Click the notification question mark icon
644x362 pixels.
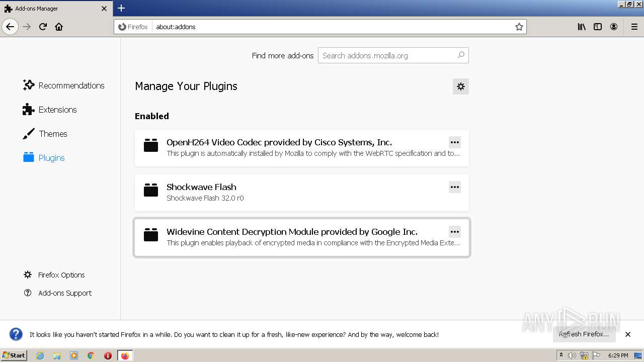point(16,334)
